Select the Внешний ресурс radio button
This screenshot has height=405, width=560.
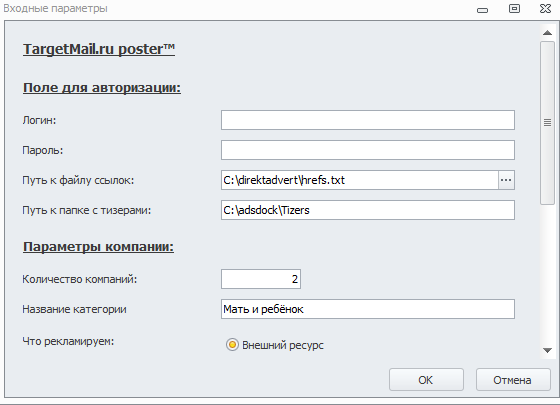point(232,345)
